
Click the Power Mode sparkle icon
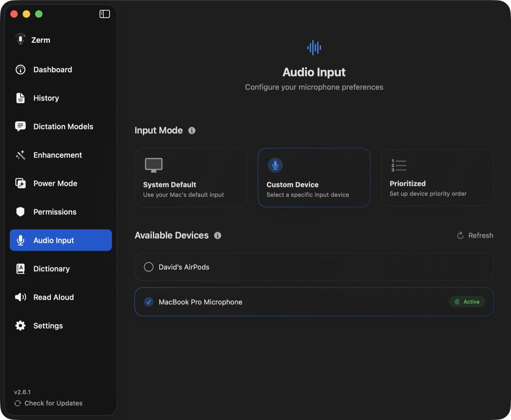(x=20, y=183)
